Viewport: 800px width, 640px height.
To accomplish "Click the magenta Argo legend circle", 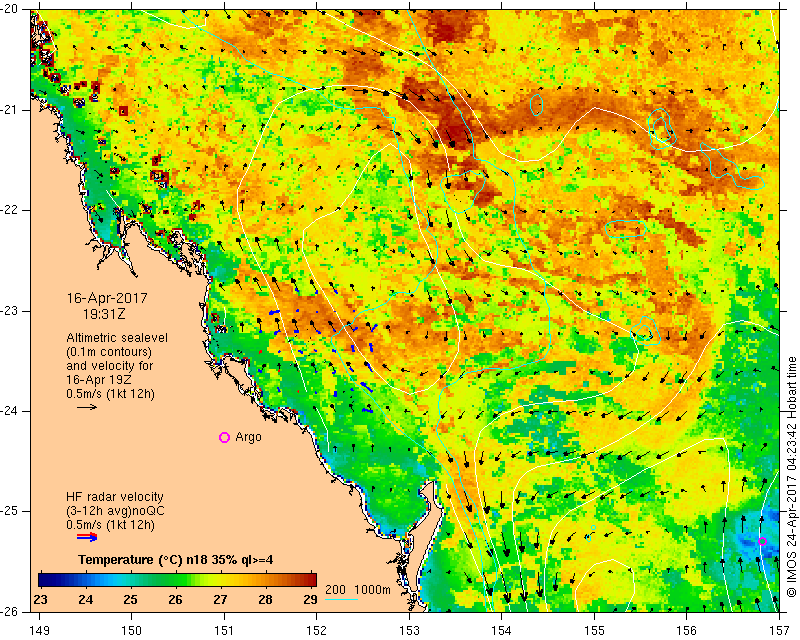I will (224, 437).
